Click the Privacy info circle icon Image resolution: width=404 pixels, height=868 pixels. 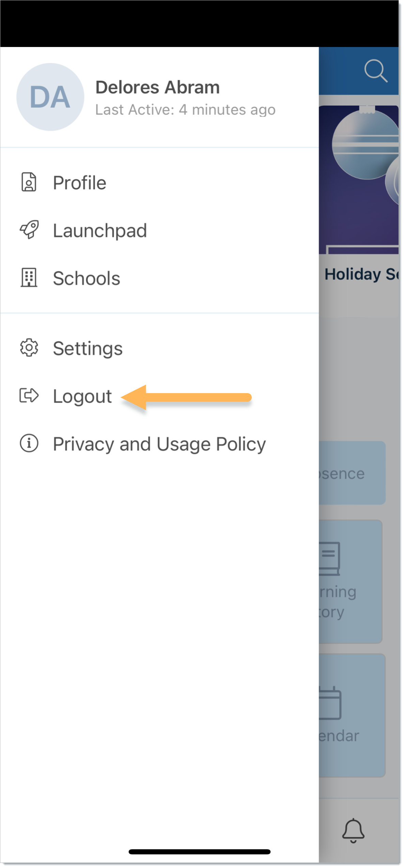(x=29, y=444)
